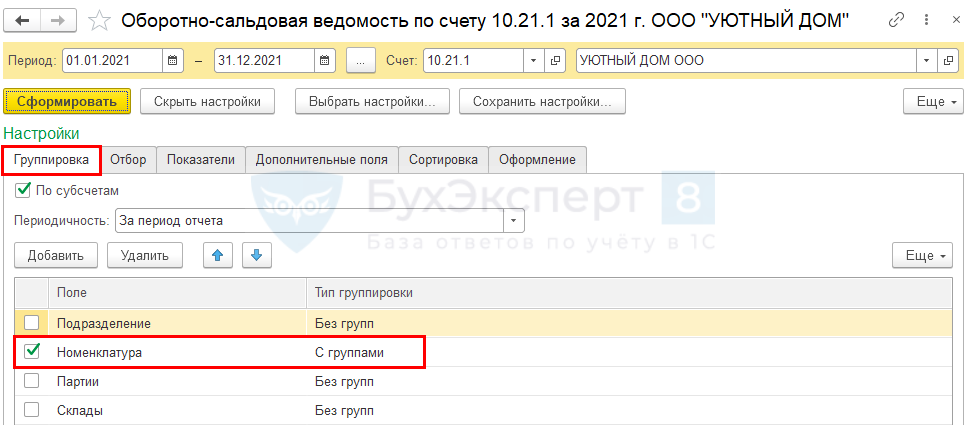Add report to favorites with star icon
The width and height of the screenshot is (967, 425).
(99, 20)
